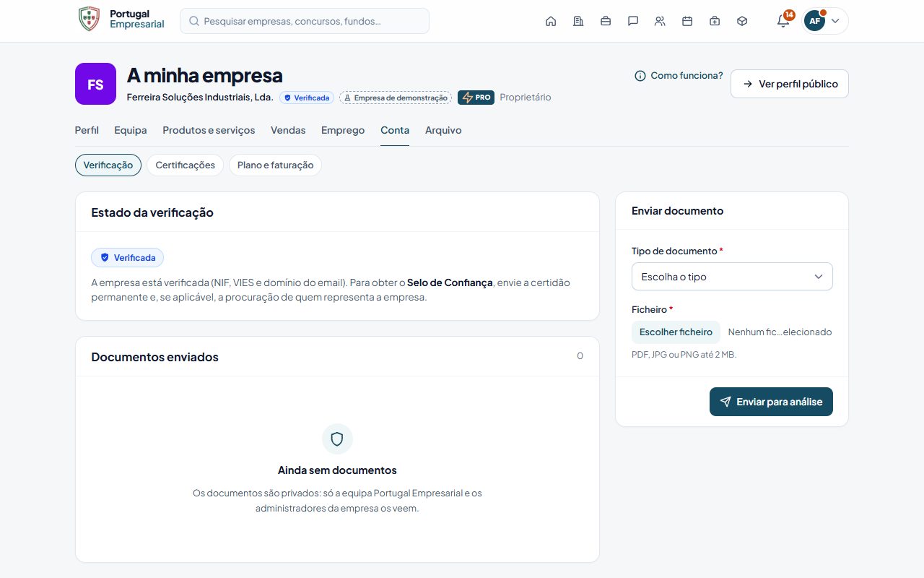
Task: Open the AF user account menu
Action: [825, 21]
